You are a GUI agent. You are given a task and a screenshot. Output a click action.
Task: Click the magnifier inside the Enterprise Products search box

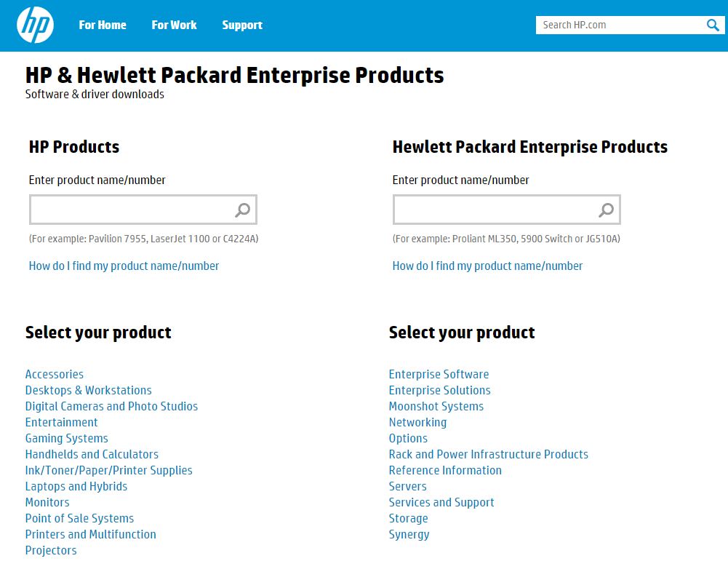click(x=604, y=210)
